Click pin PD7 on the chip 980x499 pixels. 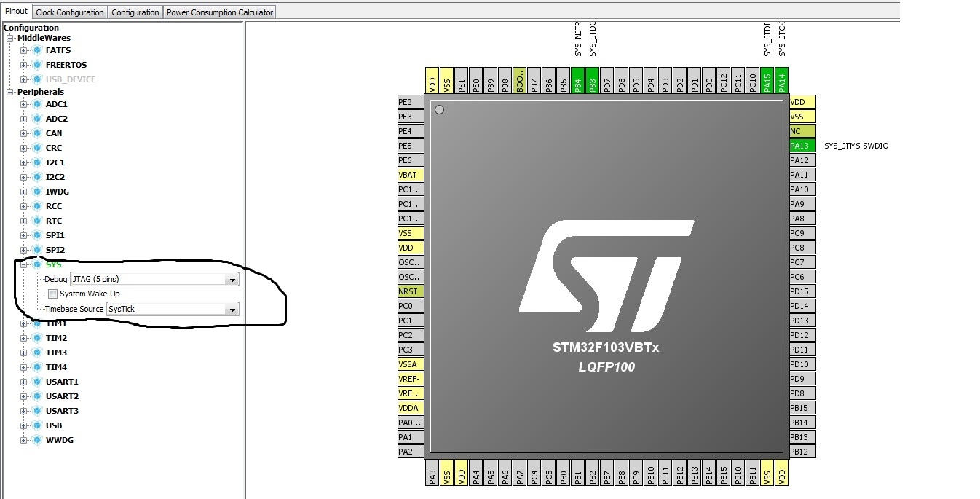[x=607, y=80]
